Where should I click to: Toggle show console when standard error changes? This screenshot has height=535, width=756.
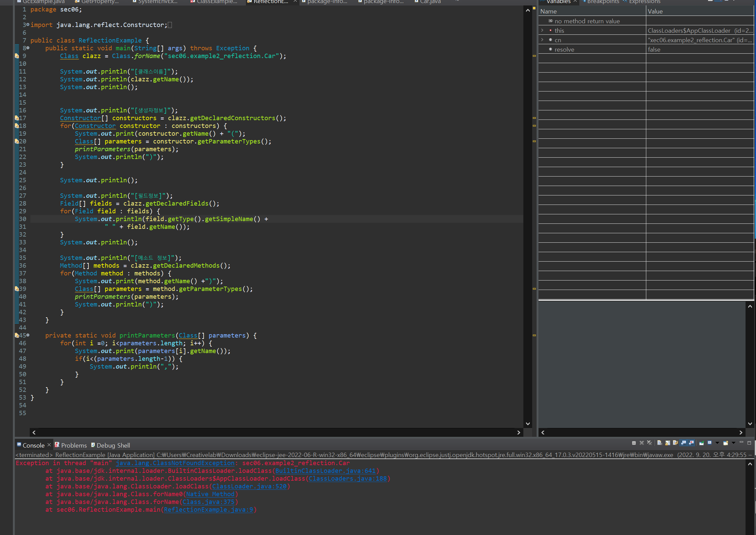[x=691, y=443]
